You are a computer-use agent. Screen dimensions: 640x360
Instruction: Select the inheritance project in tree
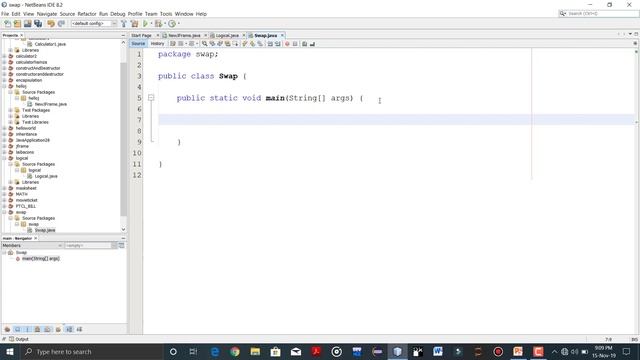(x=26, y=134)
